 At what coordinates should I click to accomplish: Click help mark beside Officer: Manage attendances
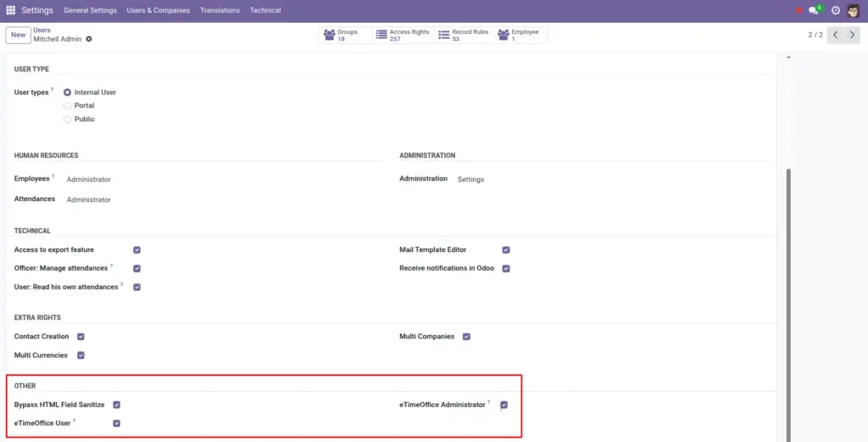pyautogui.click(x=111, y=266)
